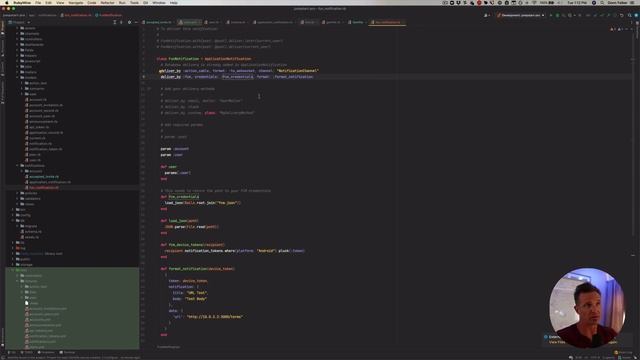The image size is (640, 360).
Task: Collapse the db folder
Action: 13,220
